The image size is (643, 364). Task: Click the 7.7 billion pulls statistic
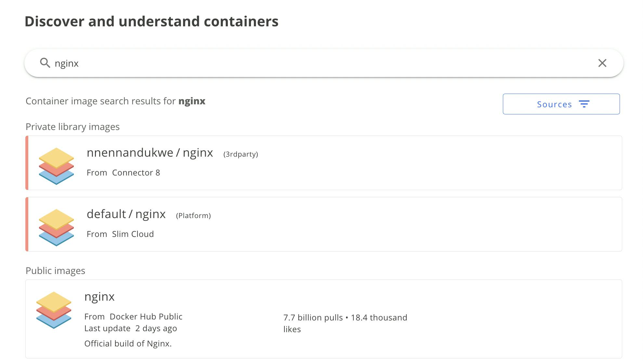click(313, 318)
